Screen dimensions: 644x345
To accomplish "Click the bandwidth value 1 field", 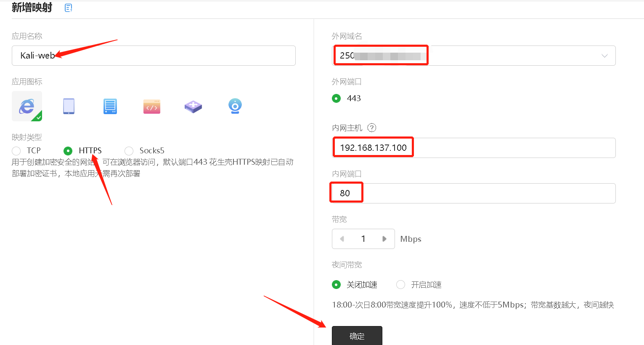I will click(x=363, y=239).
